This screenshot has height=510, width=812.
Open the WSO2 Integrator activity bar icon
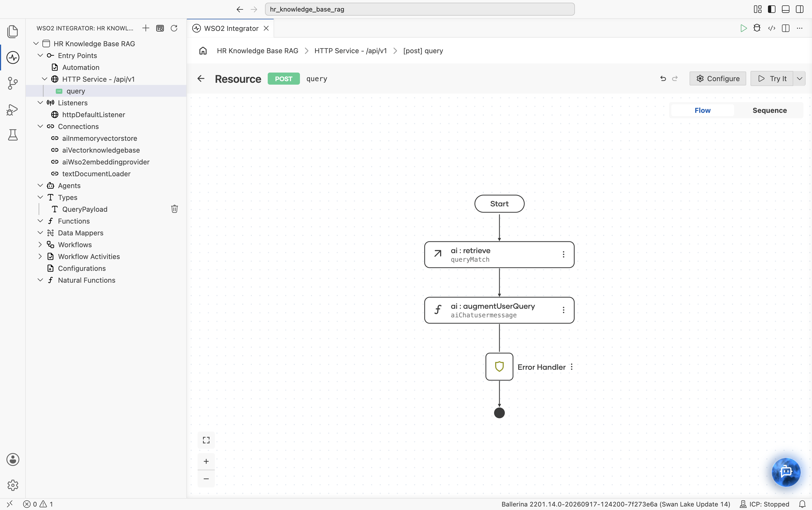tap(12, 57)
